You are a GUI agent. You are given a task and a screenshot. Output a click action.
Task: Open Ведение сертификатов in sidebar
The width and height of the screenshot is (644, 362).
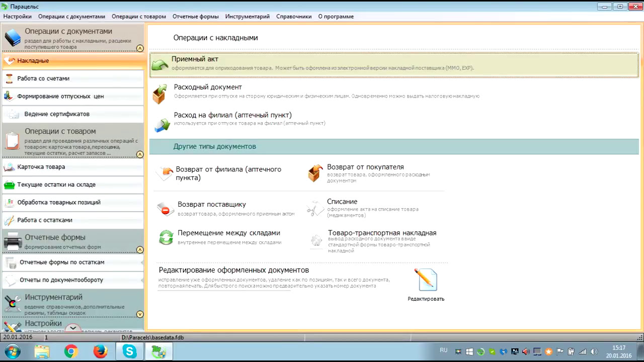pyautogui.click(x=73, y=114)
